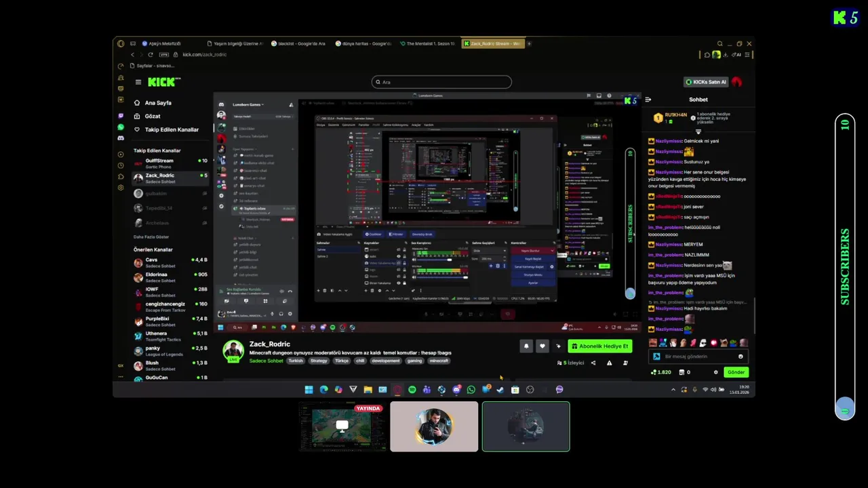
Task: Show hidden system tray icons
Action: pos(673,390)
